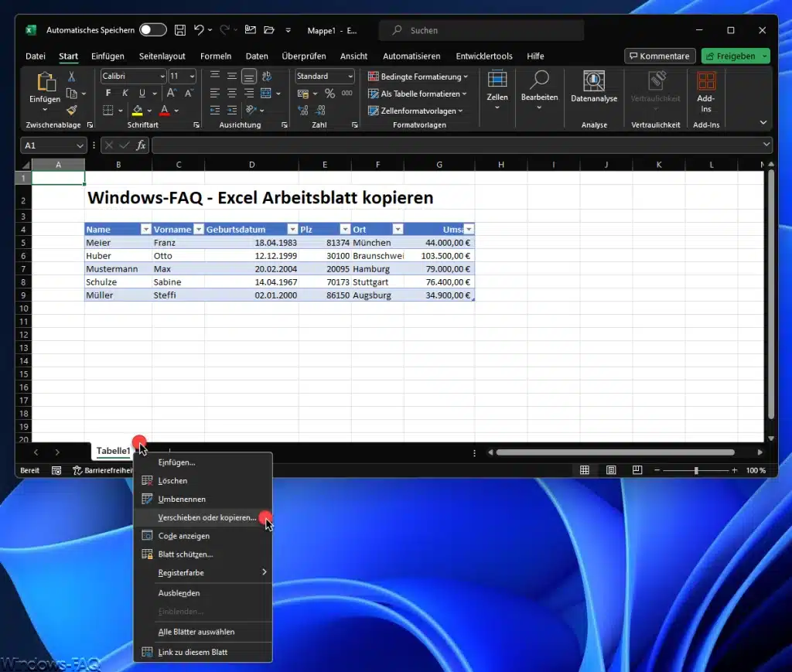Click the Select All corner triangle

tap(25, 165)
